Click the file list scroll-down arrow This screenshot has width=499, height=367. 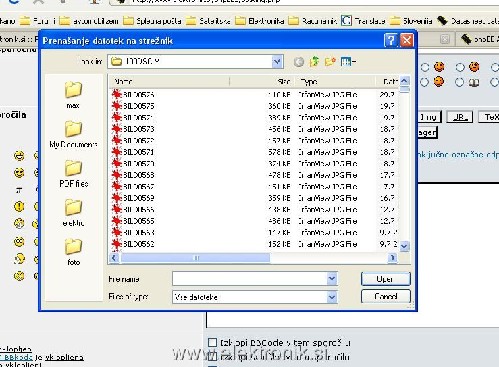click(x=404, y=246)
